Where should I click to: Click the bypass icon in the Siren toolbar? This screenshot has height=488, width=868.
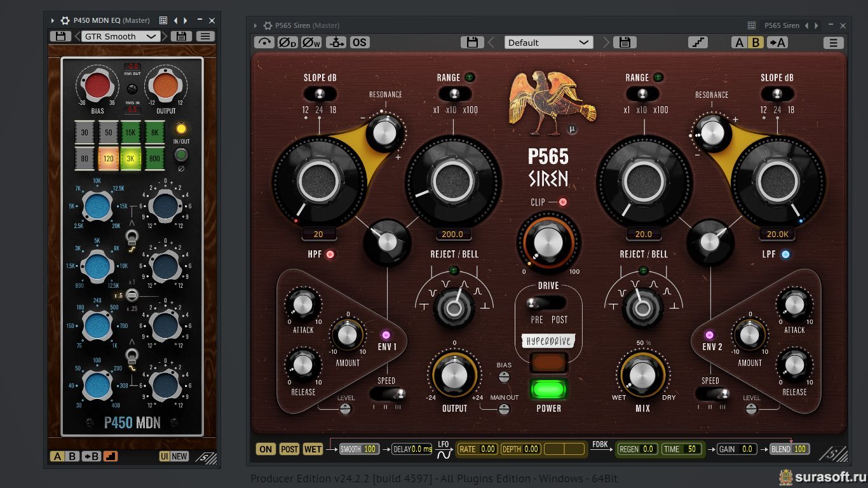pos(264,43)
